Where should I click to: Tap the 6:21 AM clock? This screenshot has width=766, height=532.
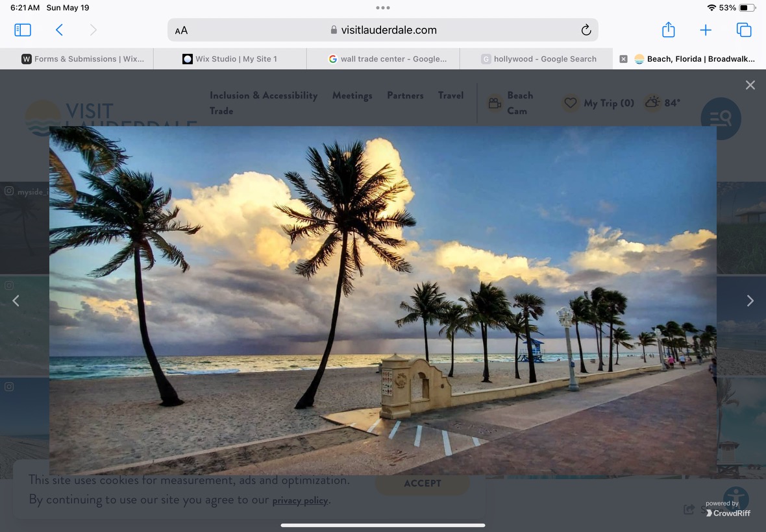25,8
